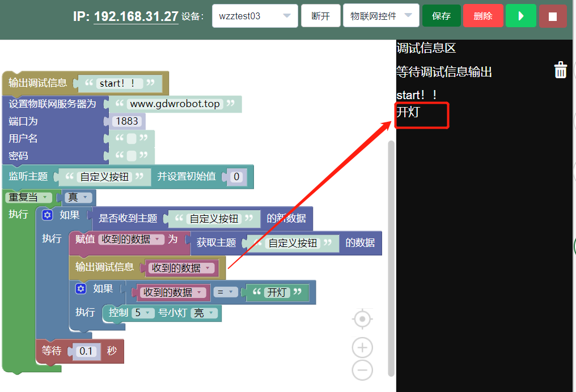576x392 pixels.
Task: Click the 删除 delete button
Action: [483, 16]
